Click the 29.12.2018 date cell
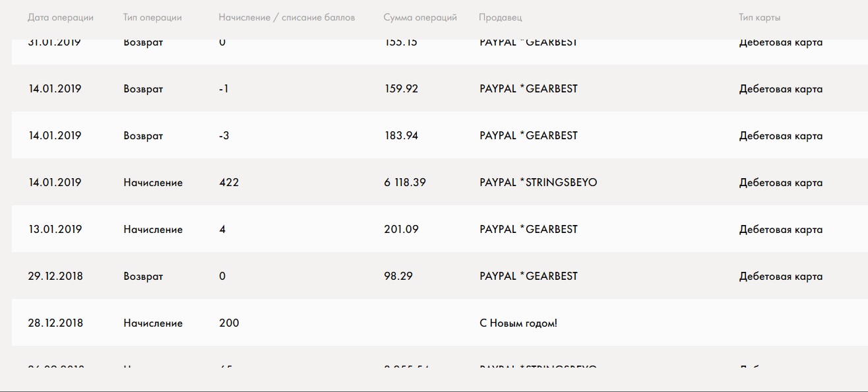Viewport: 868px width, 392px height. tap(55, 276)
